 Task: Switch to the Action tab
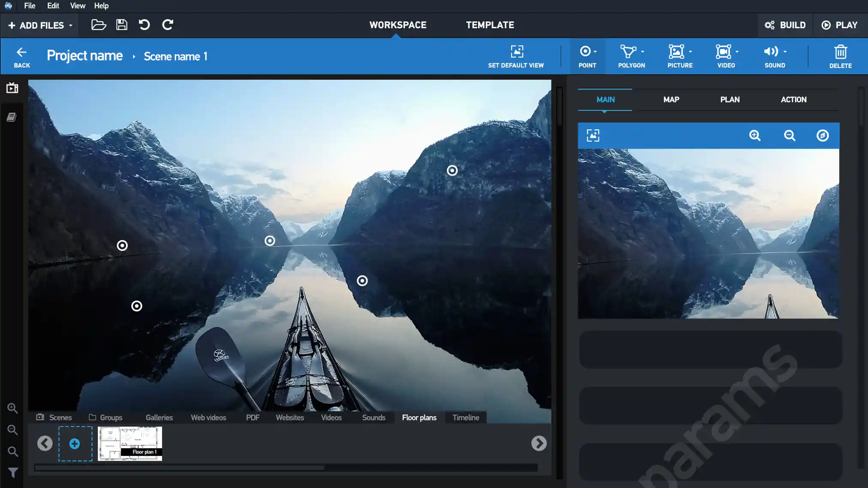tap(793, 99)
